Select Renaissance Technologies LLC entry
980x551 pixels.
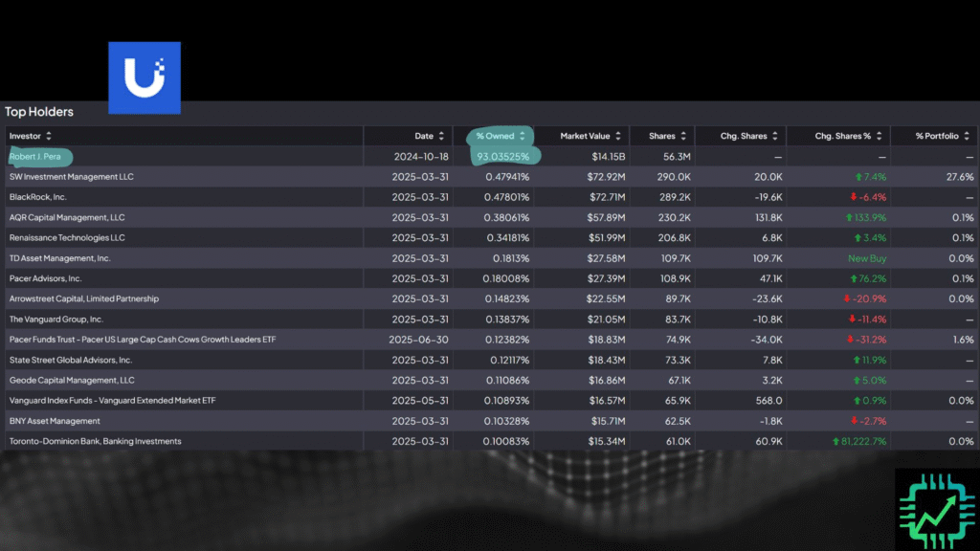[67, 238]
